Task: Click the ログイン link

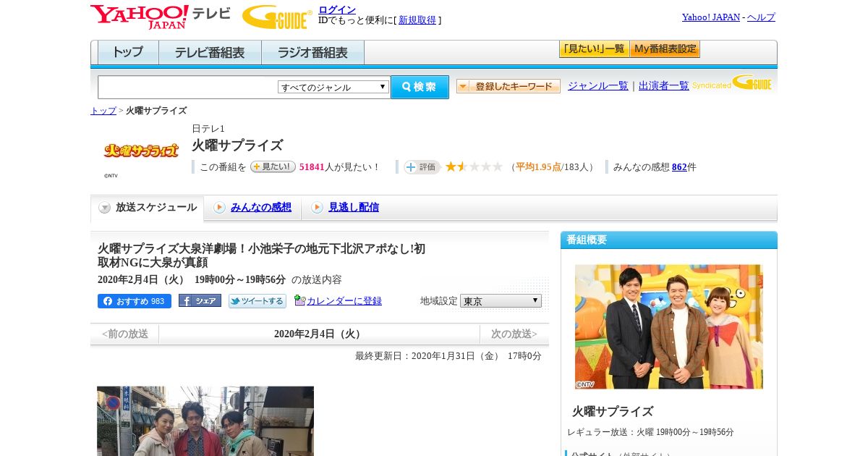Action: pyautogui.click(x=337, y=9)
